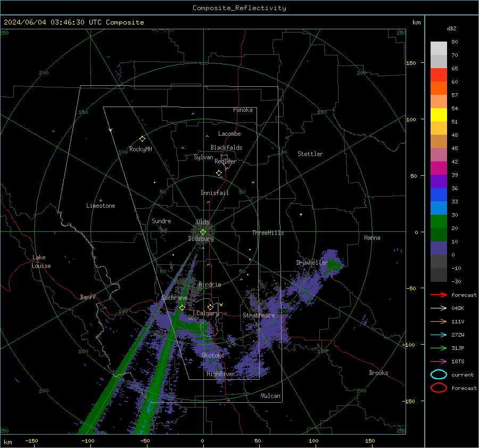This screenshot has width=479, height=448.
Task: Click the Cochrane city label
Action: tap(174, 298)
